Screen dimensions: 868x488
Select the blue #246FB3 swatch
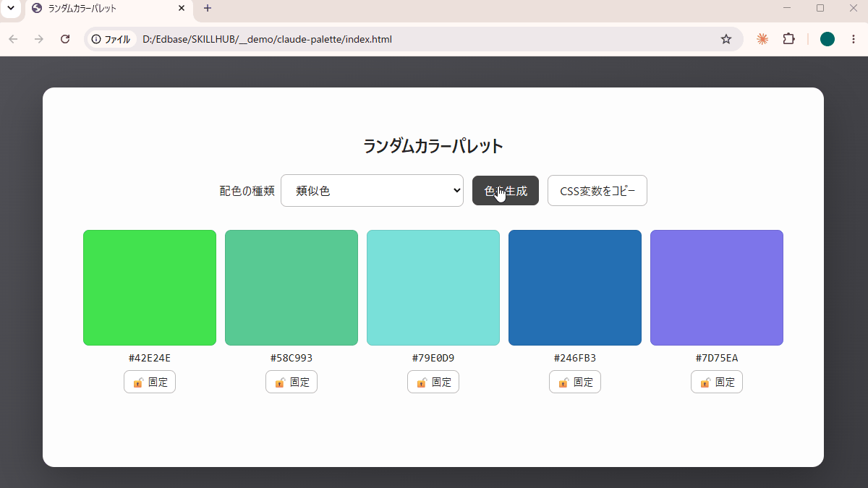click(x=575, y=288)
